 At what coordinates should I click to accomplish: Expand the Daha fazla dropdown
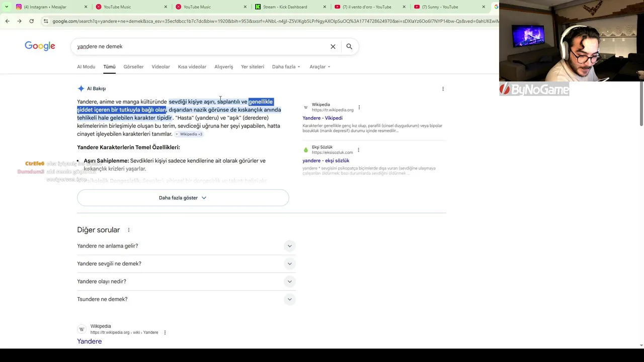coord(286,67)
